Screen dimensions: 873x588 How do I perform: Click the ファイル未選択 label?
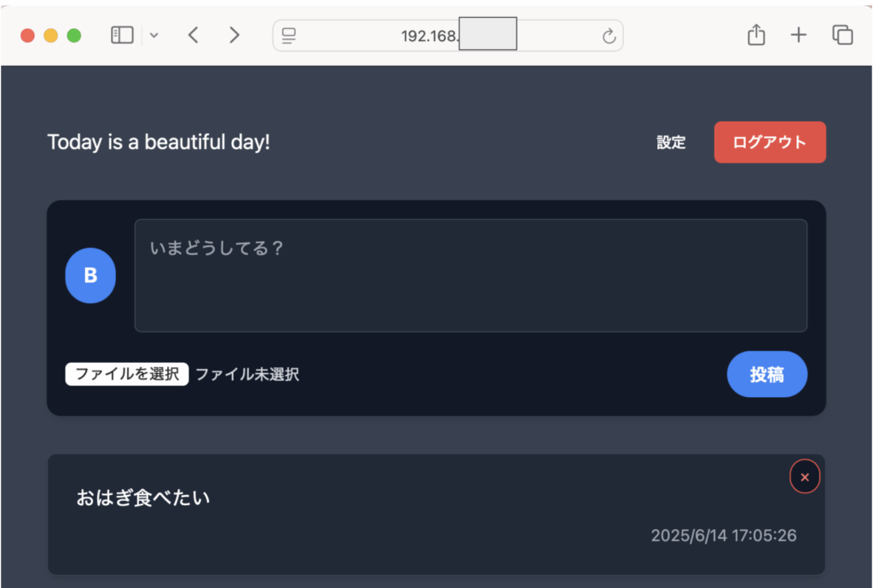(247, 374)
